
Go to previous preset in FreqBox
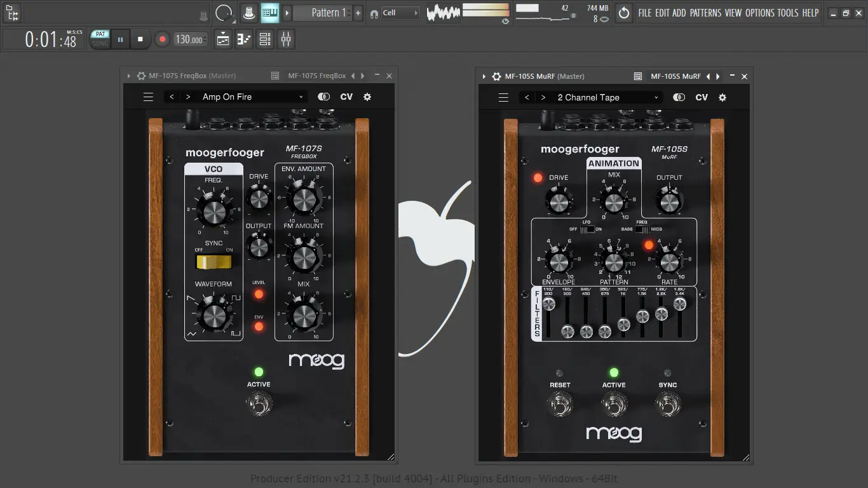point(172,97)
